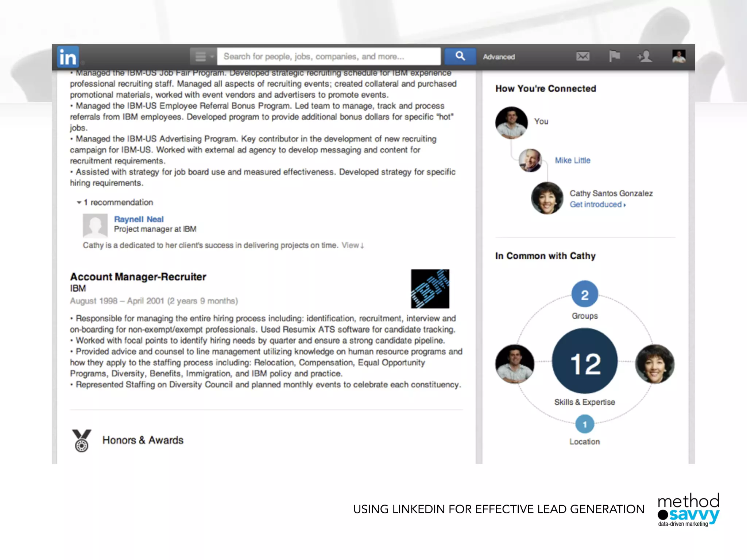Select the 1 Location bubble
747x560 pixels.
click(x=585, y=424)
